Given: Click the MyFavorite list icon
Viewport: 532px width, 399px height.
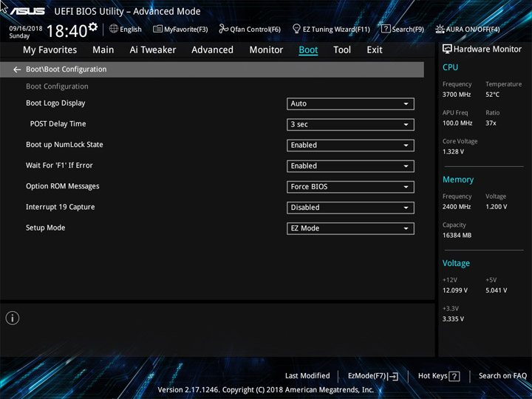Looking at the screenshot, I should 157,29.
